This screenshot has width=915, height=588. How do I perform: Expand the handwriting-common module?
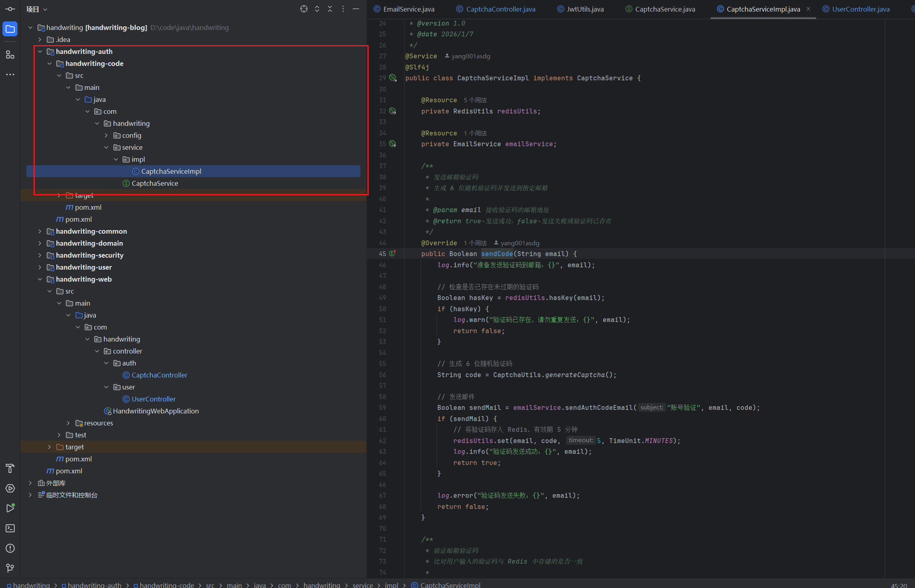pyautogui.click(x=40, y=231)
